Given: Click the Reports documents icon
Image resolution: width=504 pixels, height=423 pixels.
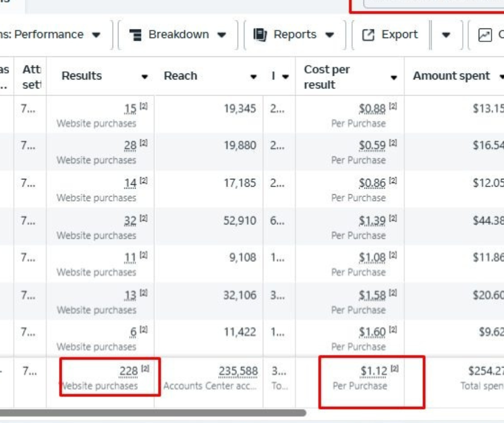Looking at the screenshot, I should tap(260, 35).
